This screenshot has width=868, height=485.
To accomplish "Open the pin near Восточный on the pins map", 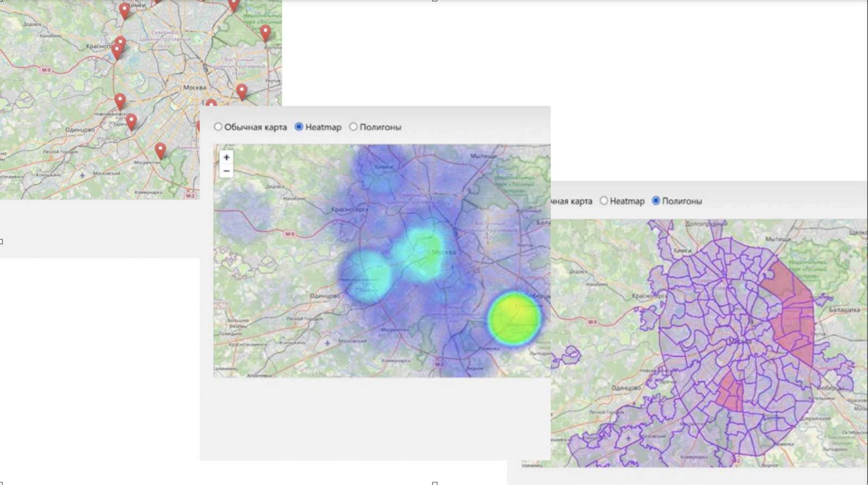I will [x=265, y=33].
